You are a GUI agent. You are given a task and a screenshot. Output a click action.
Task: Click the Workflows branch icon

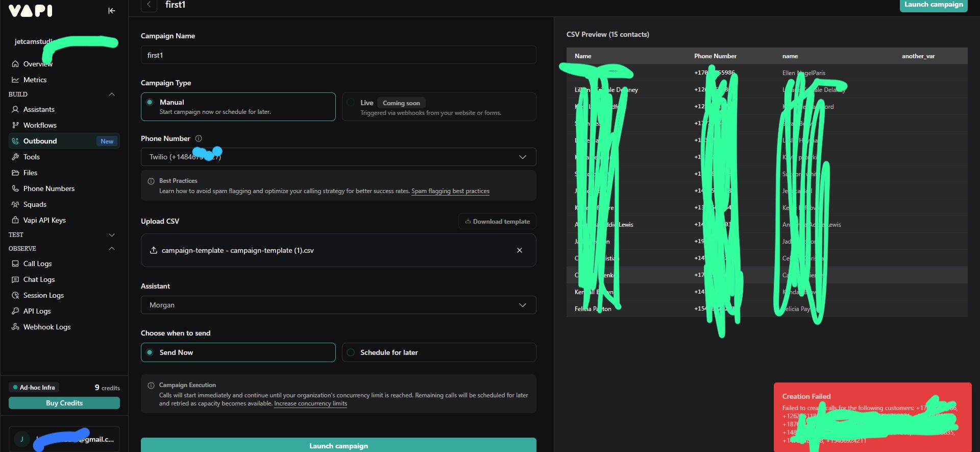(x=15, y=125)
